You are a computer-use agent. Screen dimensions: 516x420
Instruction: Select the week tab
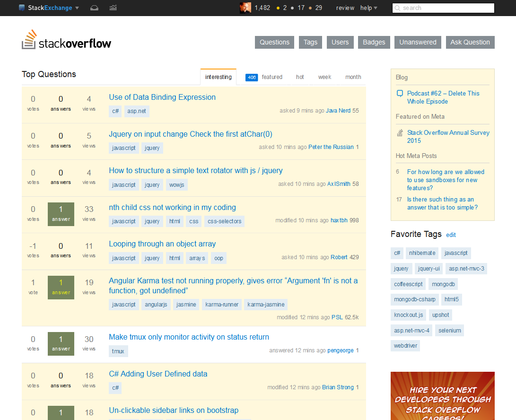[x=324, y=77]
